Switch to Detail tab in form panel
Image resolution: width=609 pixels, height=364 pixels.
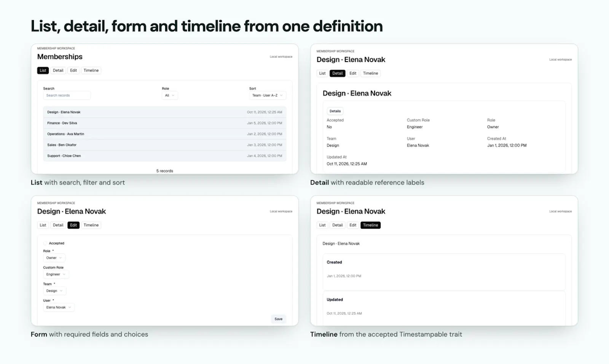coord(58,225)
